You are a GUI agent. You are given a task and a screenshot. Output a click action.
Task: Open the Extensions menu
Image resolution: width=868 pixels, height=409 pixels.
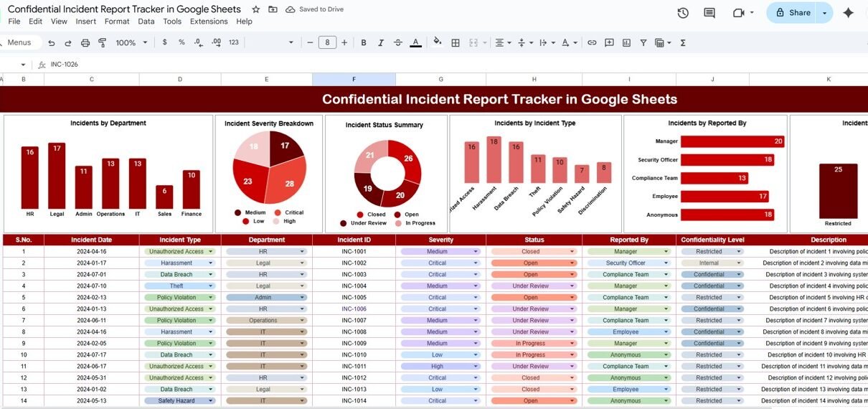(x=209, y=22)
